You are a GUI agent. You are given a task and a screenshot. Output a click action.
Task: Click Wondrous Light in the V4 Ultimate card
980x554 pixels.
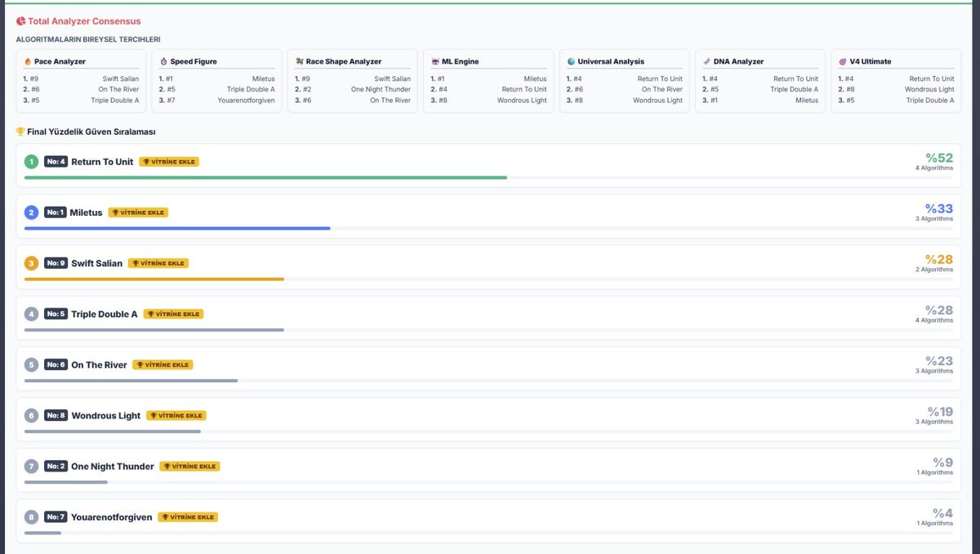click(929, 90)
